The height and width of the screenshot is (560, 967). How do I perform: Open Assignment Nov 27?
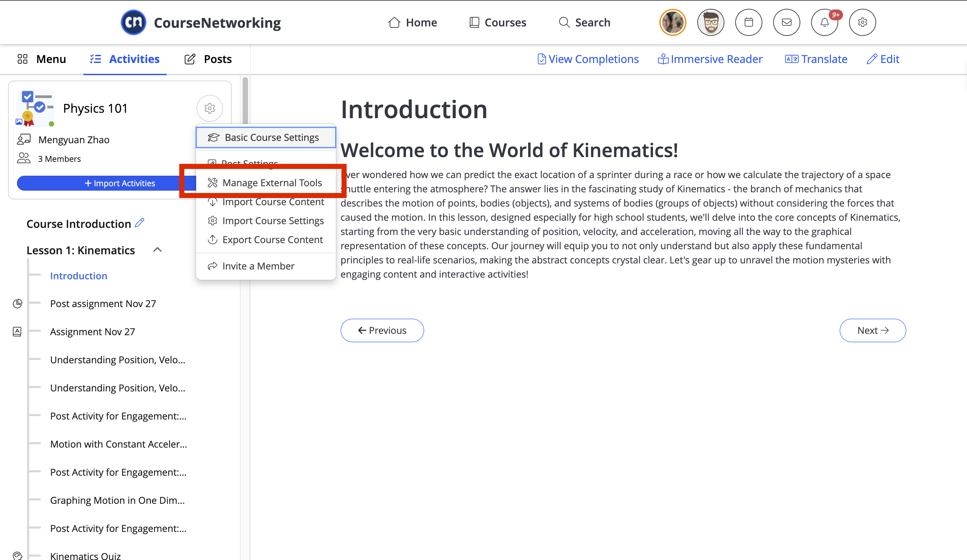(92, 331)
